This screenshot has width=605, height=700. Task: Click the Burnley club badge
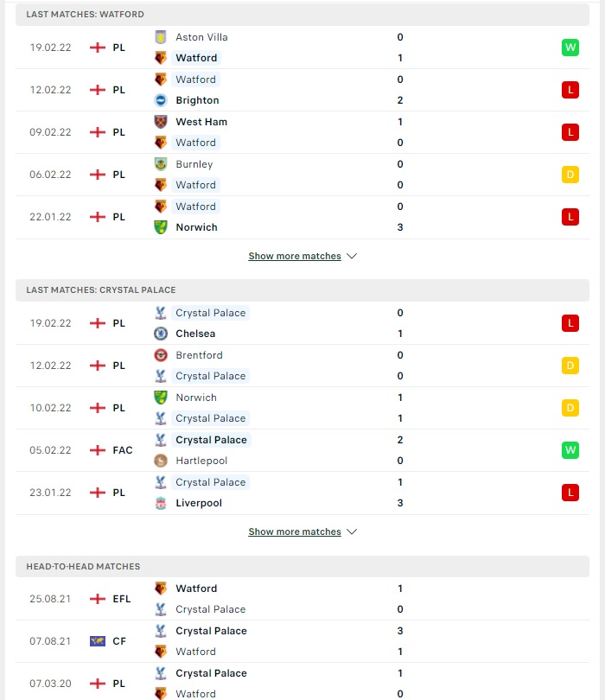(161, 164)
